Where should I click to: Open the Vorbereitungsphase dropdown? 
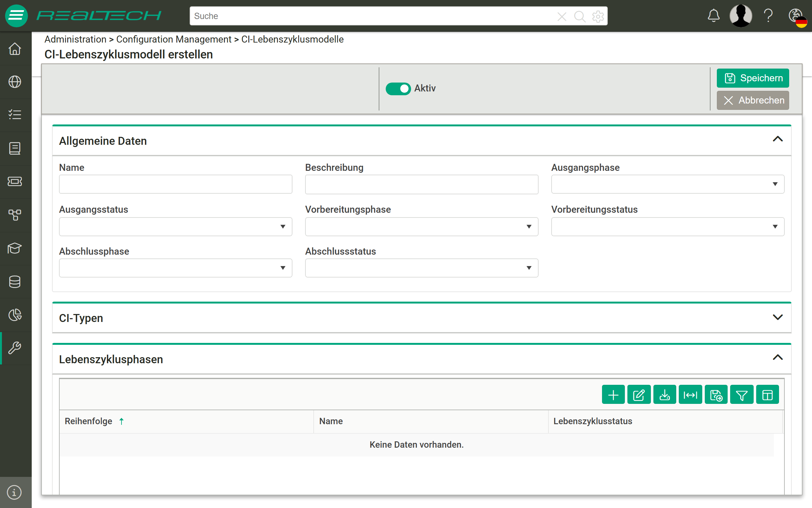click(422, 227)
